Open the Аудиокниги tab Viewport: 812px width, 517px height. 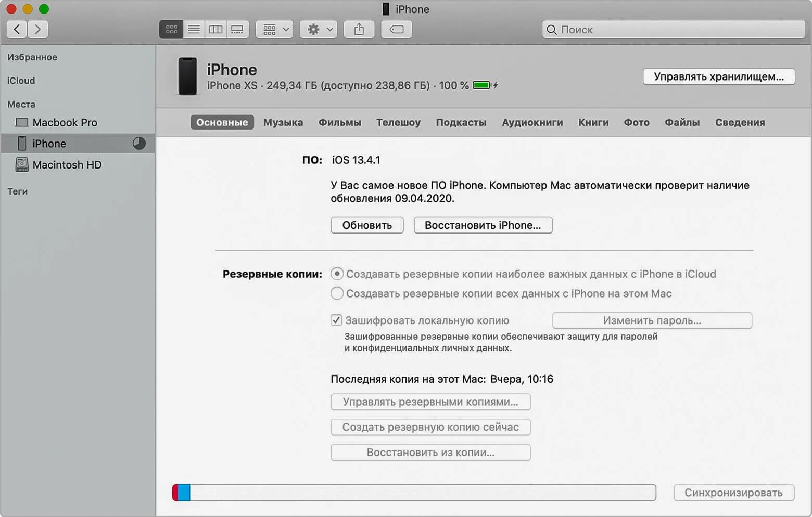pos(532,122)
